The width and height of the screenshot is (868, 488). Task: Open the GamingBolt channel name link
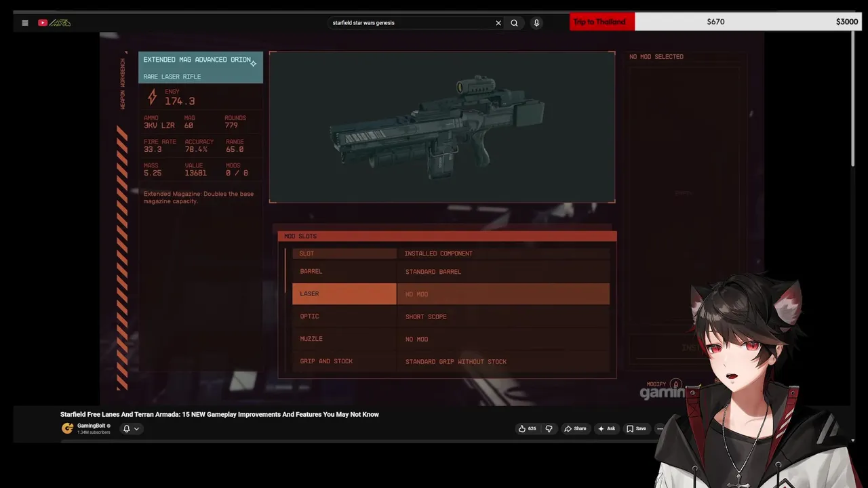point(91,426)
